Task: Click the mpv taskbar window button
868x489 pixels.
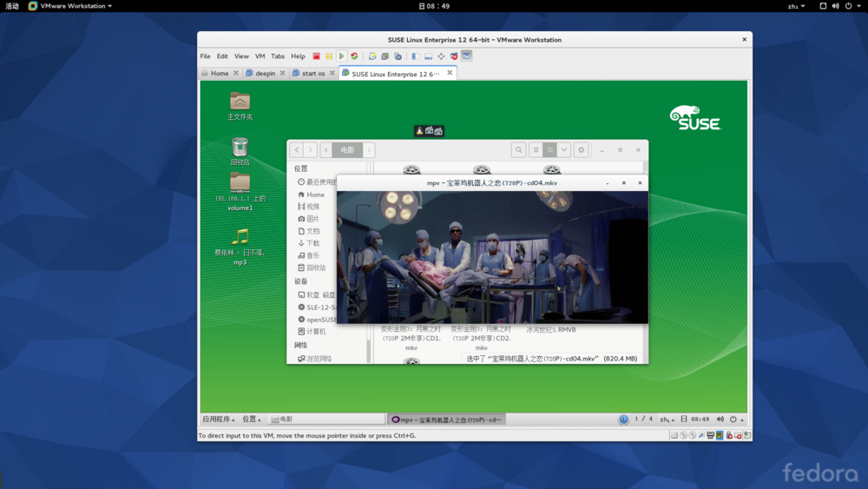Action: (446, 420)
